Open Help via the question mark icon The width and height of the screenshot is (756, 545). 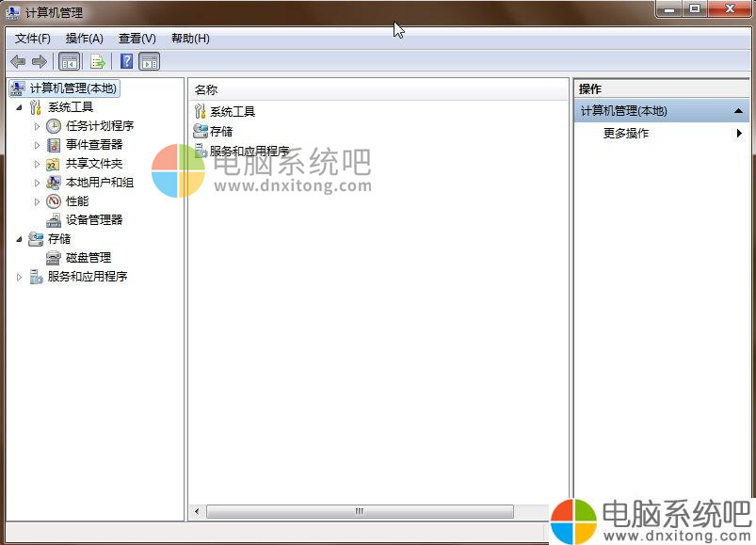pyautogui.click(x=126, y=61)
